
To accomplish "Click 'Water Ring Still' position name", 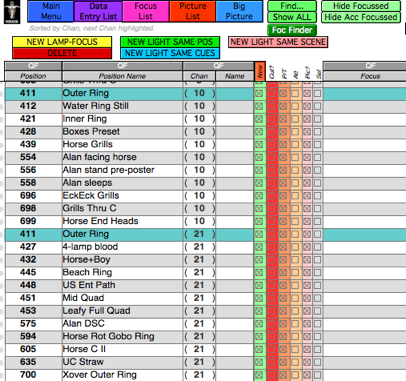I will (96, 106).
